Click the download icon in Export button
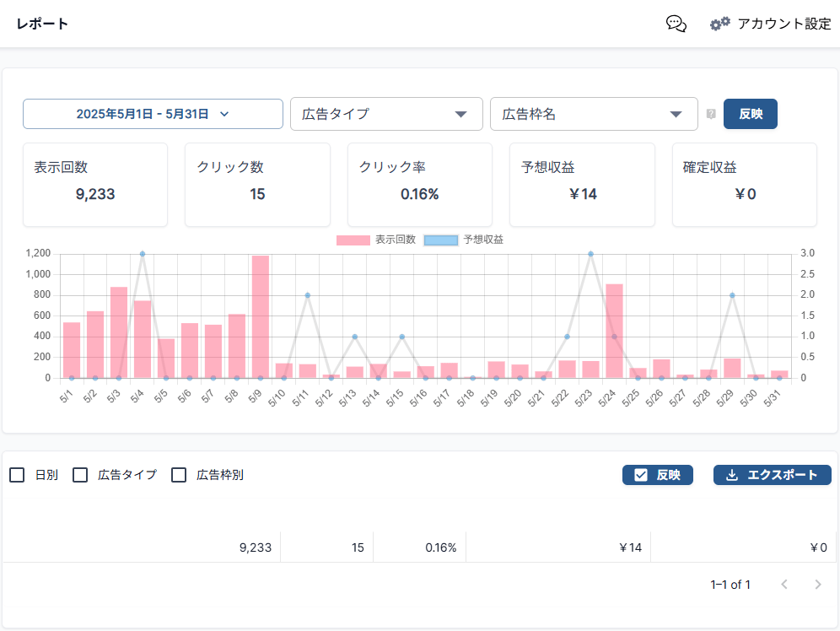Screen dimensions: 840x631 tap(732, 475)
